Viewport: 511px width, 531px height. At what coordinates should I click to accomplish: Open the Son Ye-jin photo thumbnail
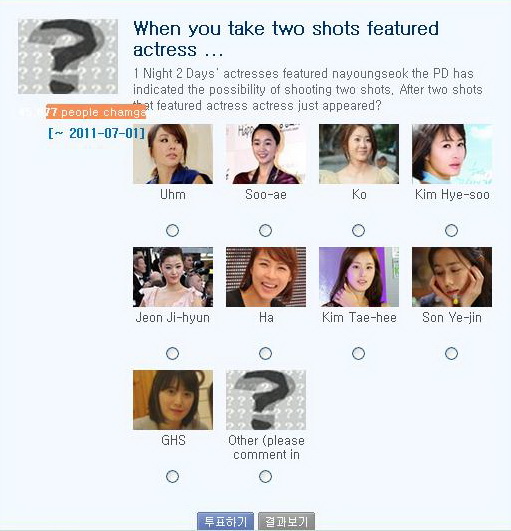[452, 277]
